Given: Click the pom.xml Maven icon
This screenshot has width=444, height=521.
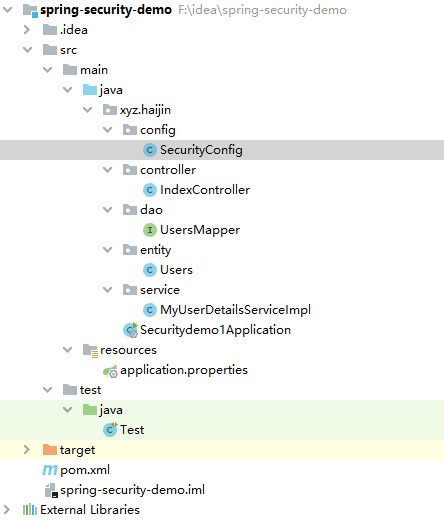Looking at the screenshot, I should 50,470.
